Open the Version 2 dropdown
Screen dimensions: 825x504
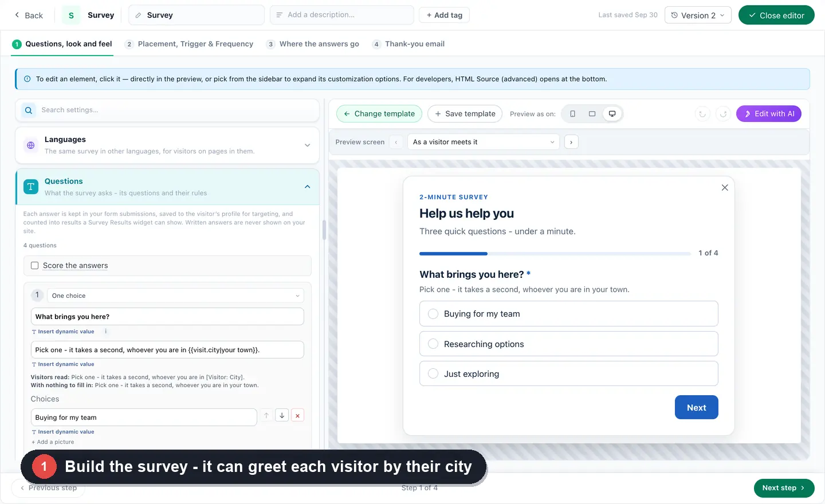tap(698, 15)
